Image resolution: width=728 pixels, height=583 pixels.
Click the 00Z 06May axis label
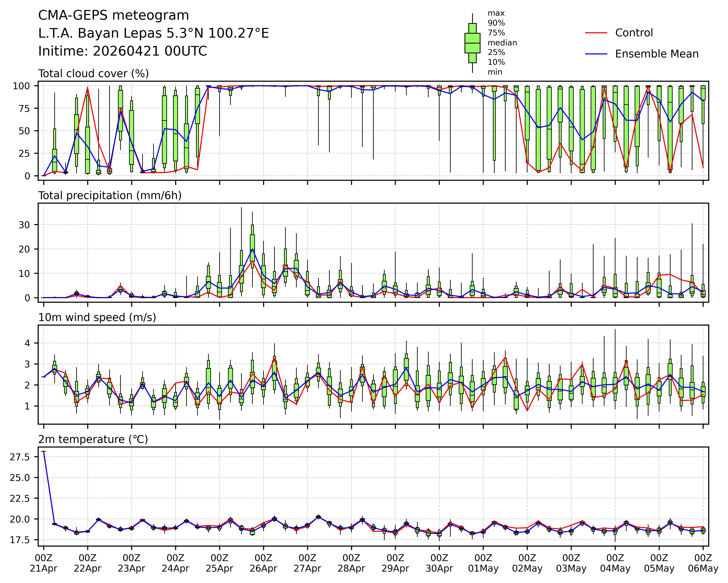tap(703, 563)
